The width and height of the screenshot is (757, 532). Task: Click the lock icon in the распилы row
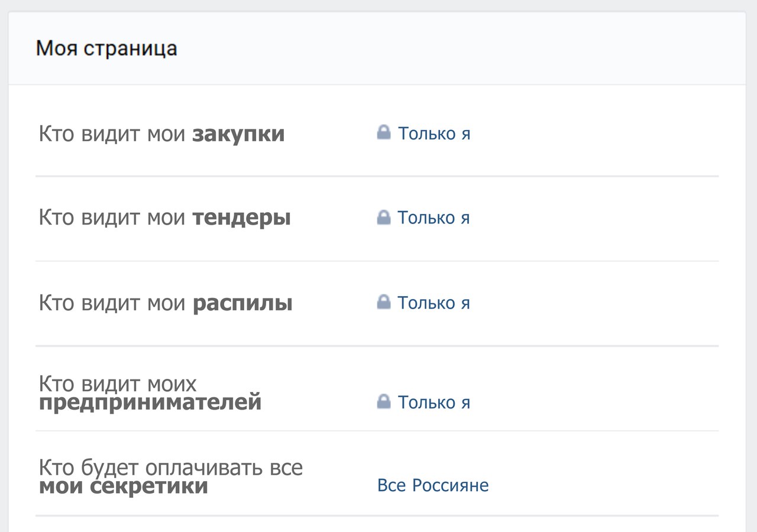tap(384, 302)
